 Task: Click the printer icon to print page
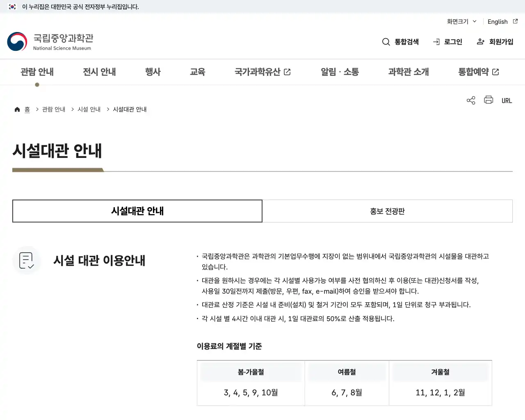488,100
